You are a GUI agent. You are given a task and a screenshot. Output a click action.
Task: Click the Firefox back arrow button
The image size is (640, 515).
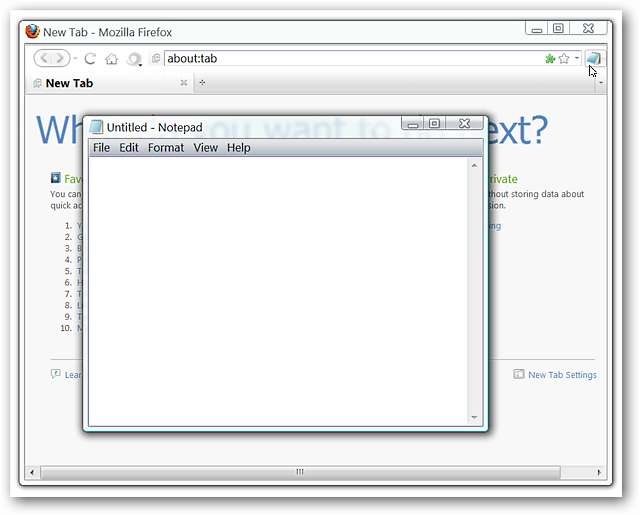click(x=44, y=58)
